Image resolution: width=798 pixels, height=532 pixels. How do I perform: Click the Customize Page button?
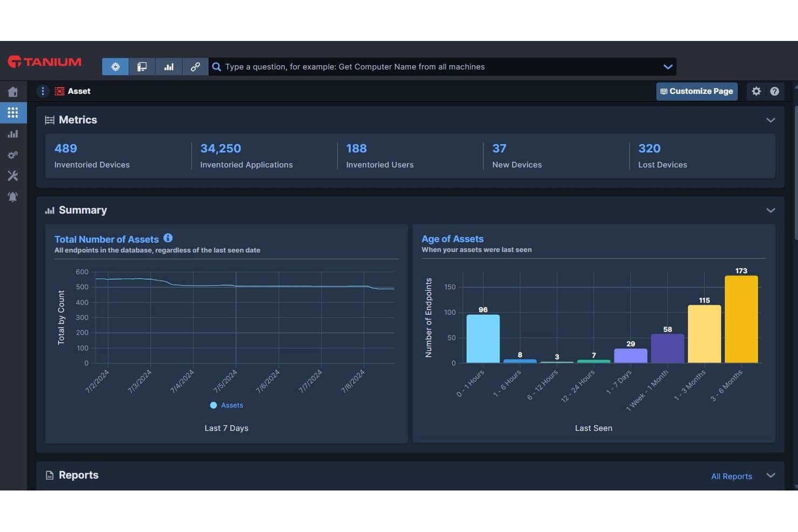point(697,91)
